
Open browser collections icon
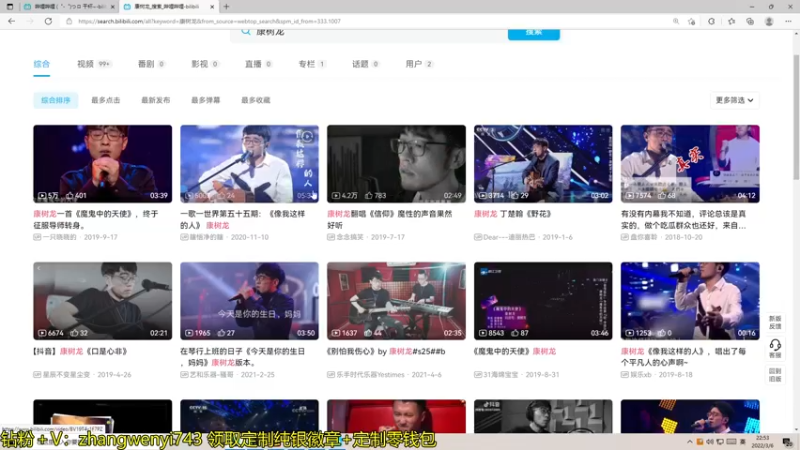(x=749, y=21)
